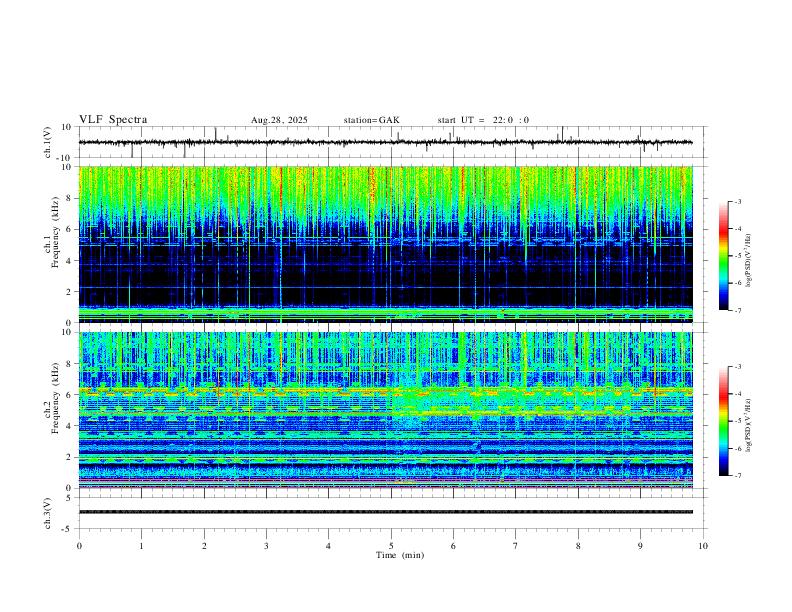Click the ch.1 "Frequency (kHz)" axis label

pyautogui.click(x=56, y=232)
